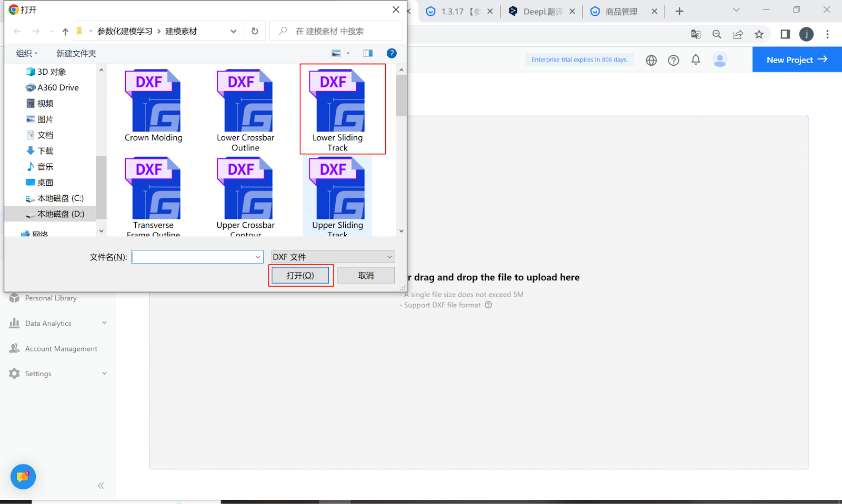Open the user avatar icon
The height and width of the screenshot is (504, 842).
pos(720,59)
